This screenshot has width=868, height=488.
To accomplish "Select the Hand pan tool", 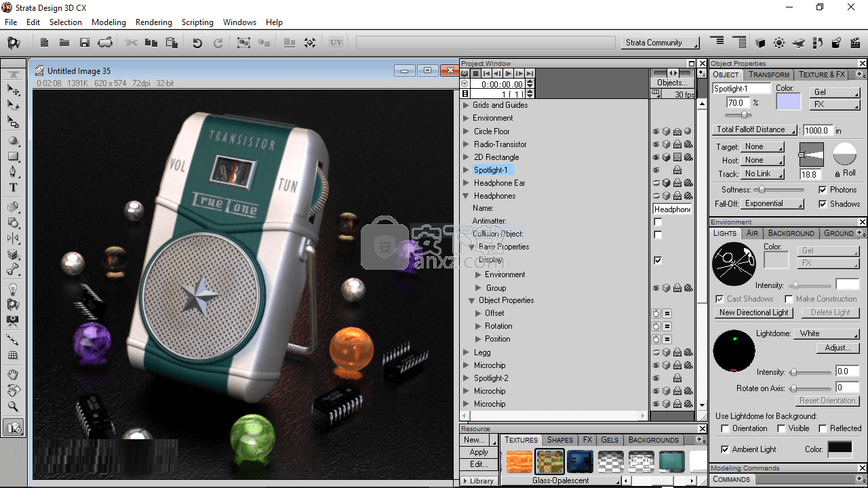I will pos(13,374).
